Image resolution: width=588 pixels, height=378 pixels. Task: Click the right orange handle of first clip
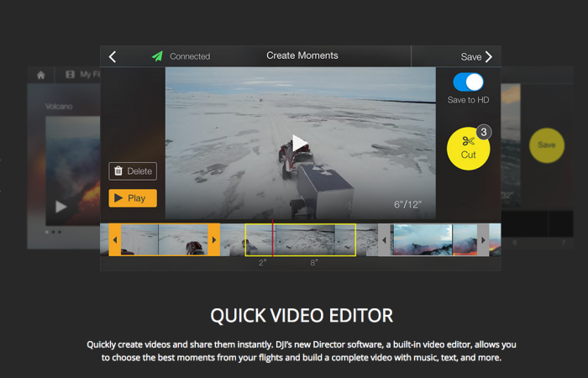tap(213, 239)
